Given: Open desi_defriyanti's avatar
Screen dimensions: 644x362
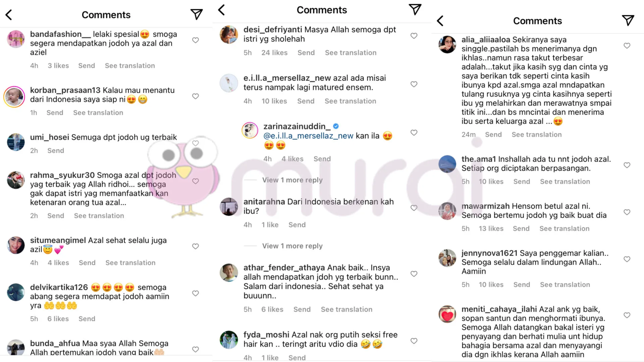Looking at the screenshot, I should pos(229,35).
